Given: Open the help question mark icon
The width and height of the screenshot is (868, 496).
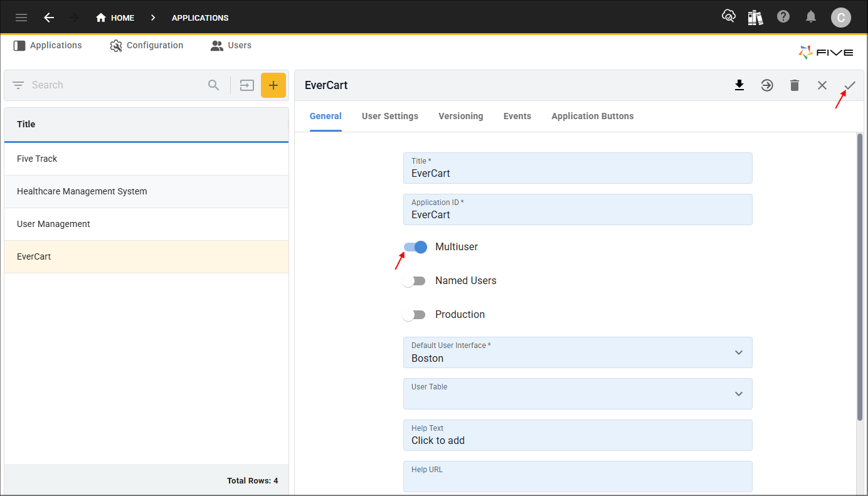Looking at the screenshot, I should tap(783, 17).
